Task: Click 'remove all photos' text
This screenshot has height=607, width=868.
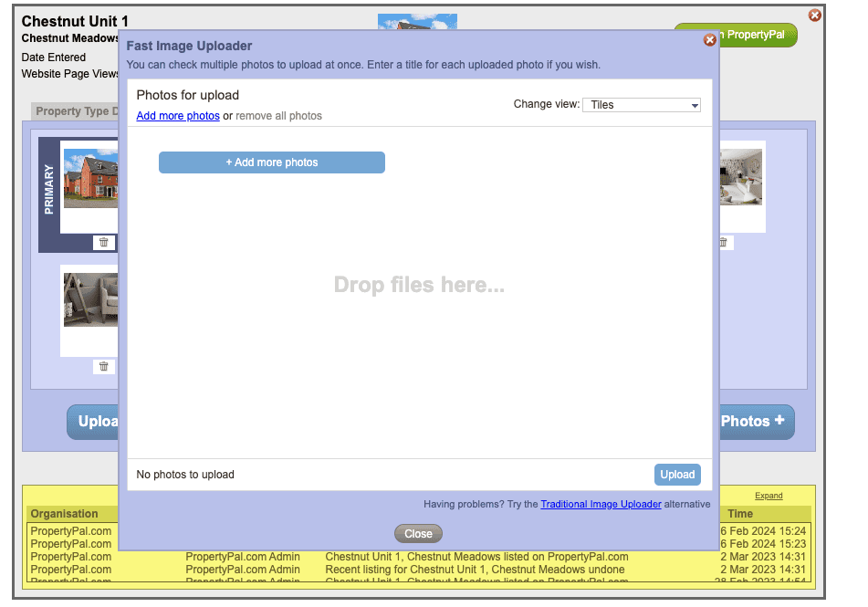Action: tap(278, 116)
